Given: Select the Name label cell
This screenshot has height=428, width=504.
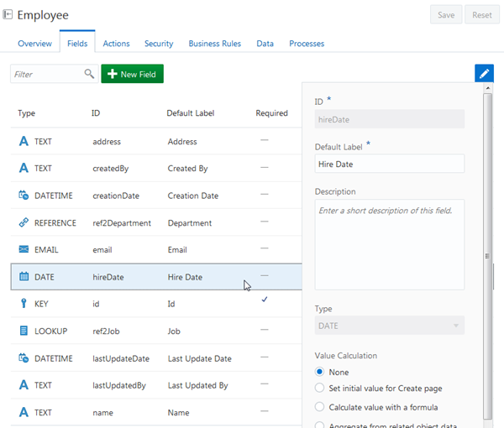Looking at the screenshot, I should [178, 413].
